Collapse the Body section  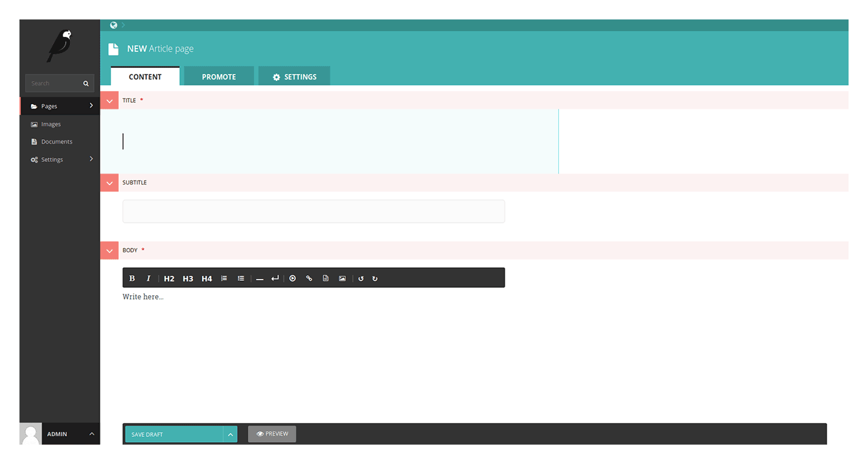[x=109, y=250]
